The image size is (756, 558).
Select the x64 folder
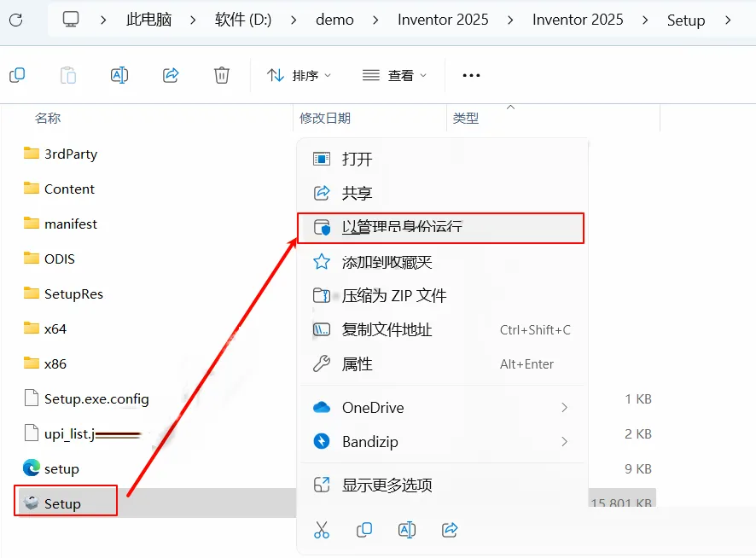[x=45, y=329]
